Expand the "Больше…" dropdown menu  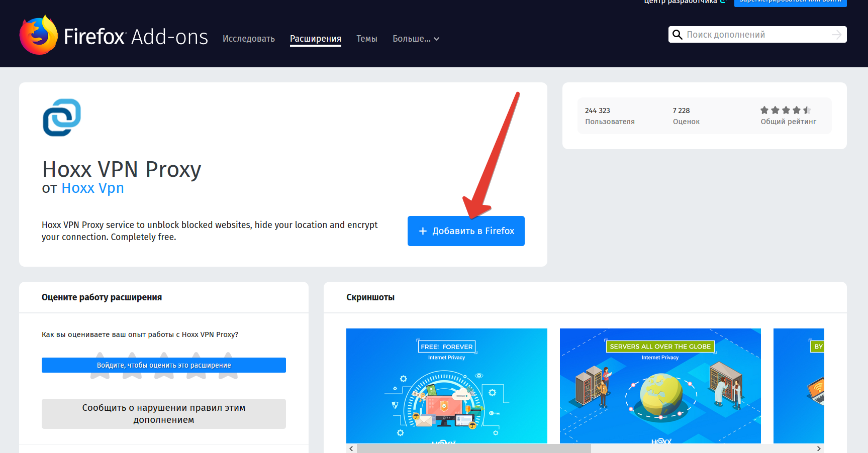pos(416,39)
